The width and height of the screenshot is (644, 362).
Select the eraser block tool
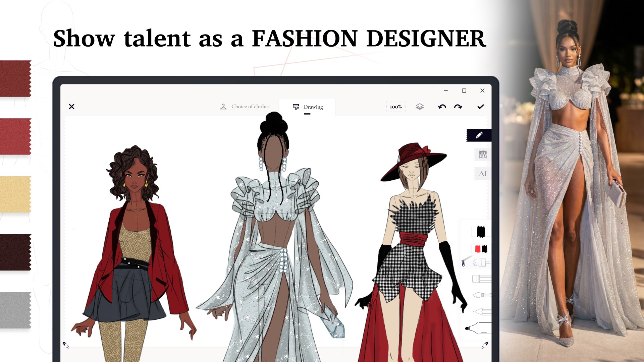pyautogui.click(x=482, y=279)
